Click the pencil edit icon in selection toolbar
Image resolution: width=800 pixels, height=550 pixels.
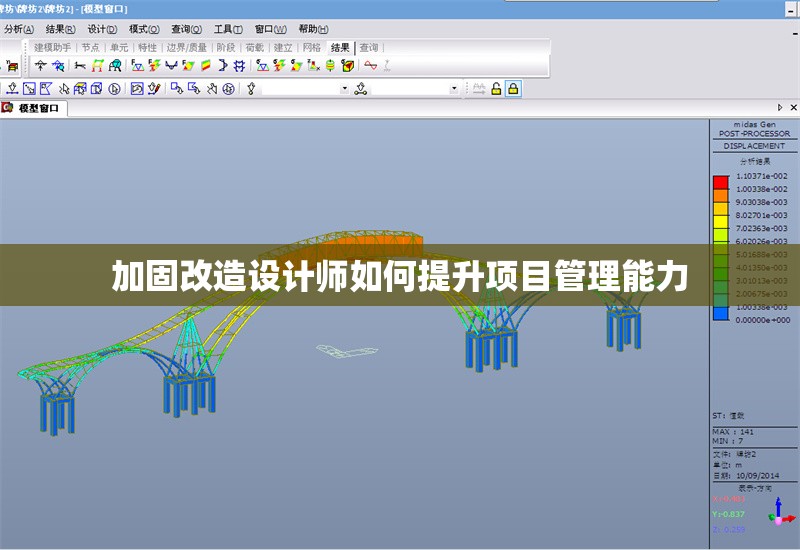[154, 89]
